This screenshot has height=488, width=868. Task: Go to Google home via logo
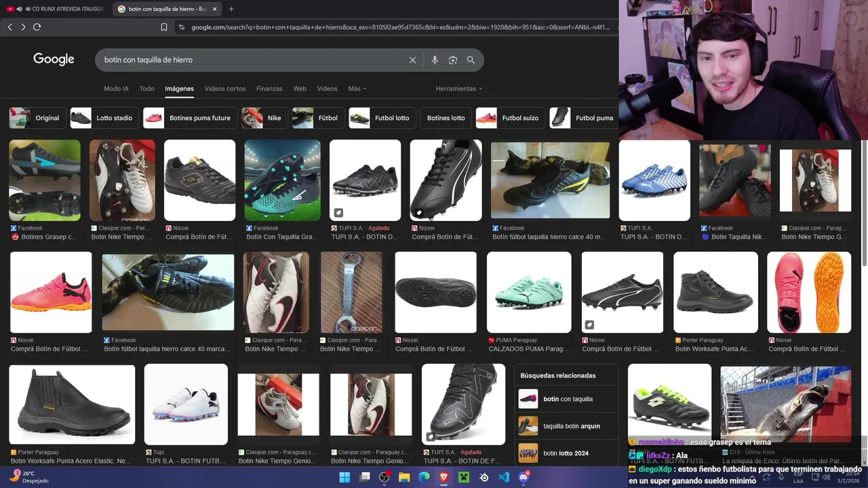pyautogui.click(x=54, y=60)
